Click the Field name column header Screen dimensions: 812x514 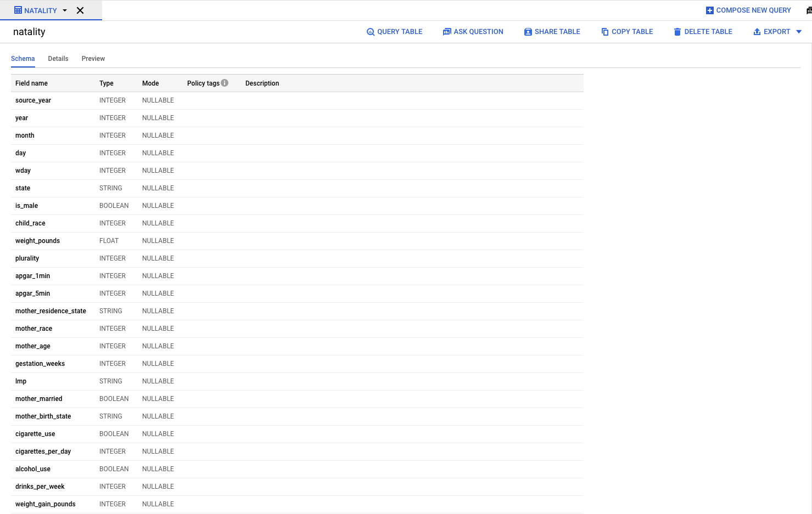tap(31, 83)
